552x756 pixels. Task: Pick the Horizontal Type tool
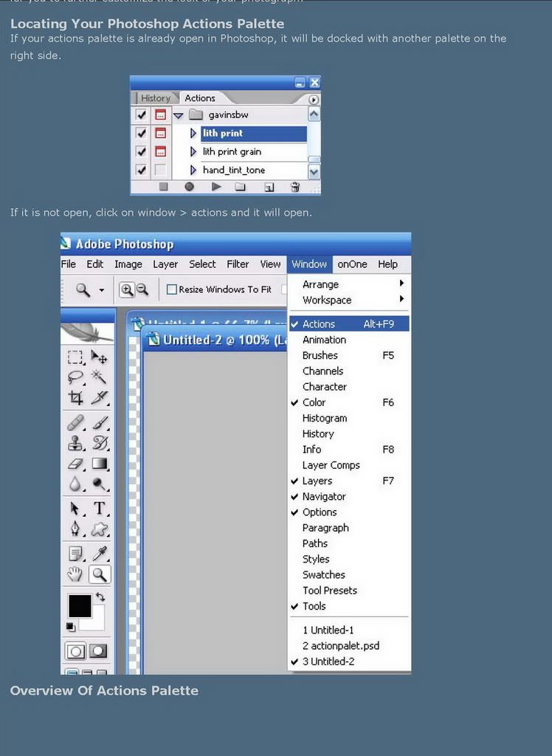coord(99,508)
